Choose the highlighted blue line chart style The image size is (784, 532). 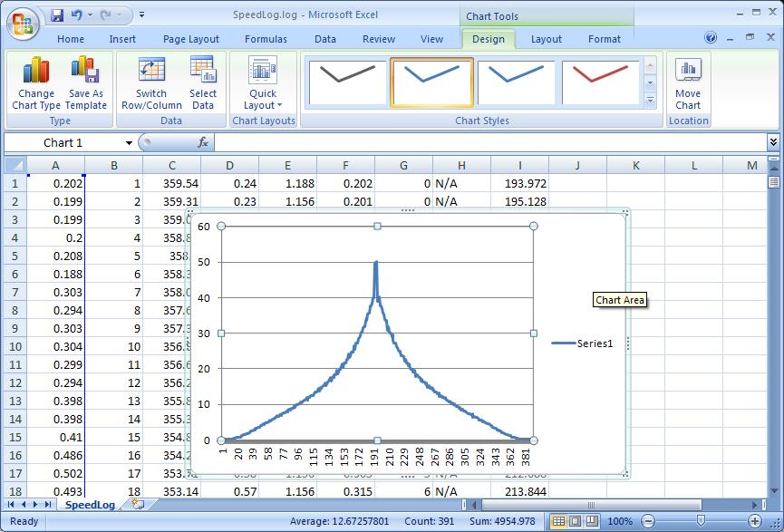[x=431, y=82]
